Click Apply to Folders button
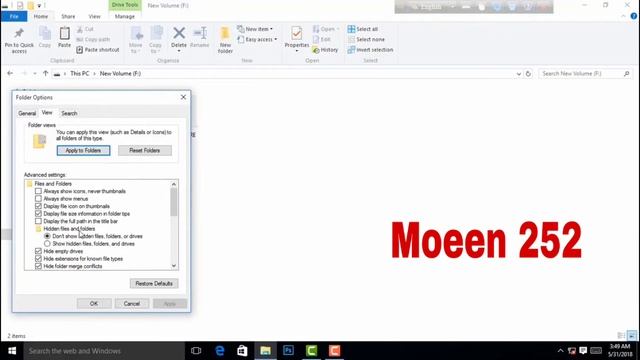This screenshot has height=360, width=640. coord(83,151)
